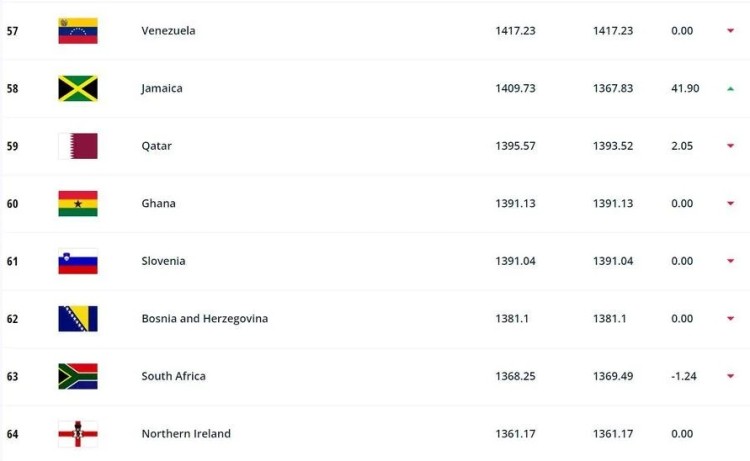Open the Northern Ireland team link
Viewport: 750px width, 461px height.
click(x=186, y=434)
